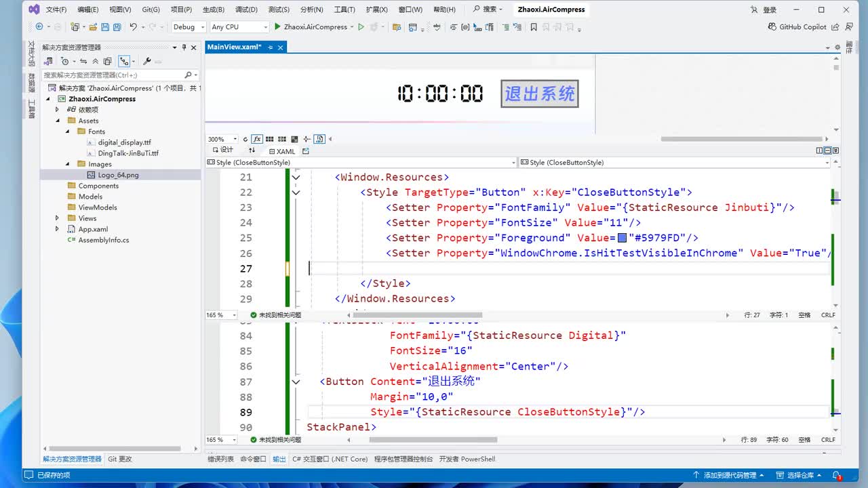Toggle auto-hide pin on Solution Explorer panel
The width and height of the screenshot is (868, 488).
184,47
